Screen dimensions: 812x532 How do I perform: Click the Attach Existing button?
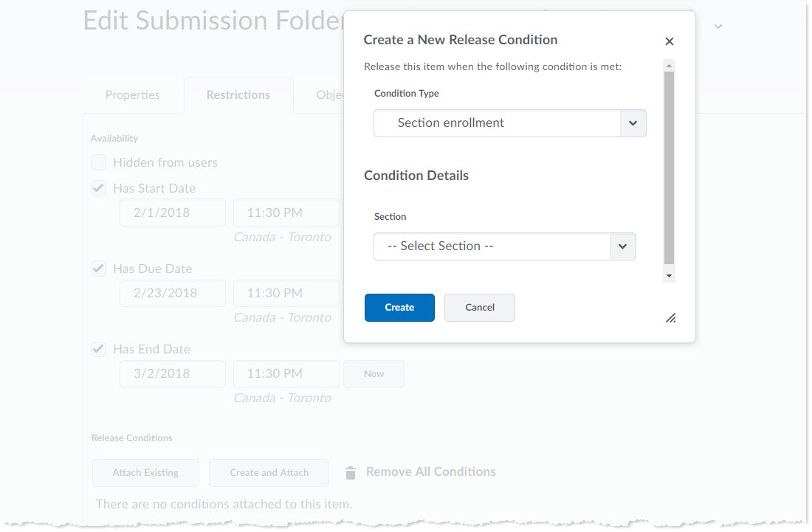coord(145,473)
